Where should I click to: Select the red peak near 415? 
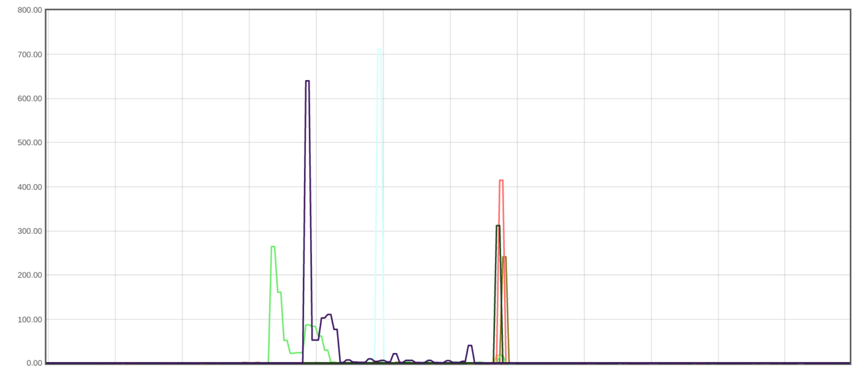(x=501, y=181)
